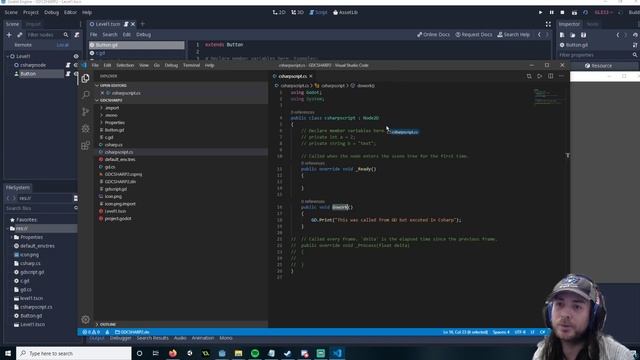Screen dimensions: 640x360
Task: Open Firefox from the taskbar
Action: [173, 353]
